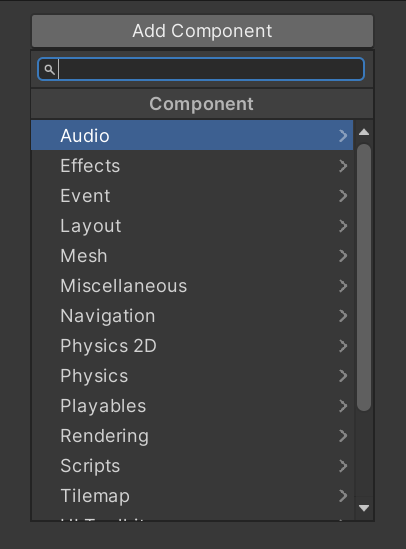This screenshot has height=549, width=406.
Task: Click the vertical scrollbar thumb
Action: click(364, 277)
